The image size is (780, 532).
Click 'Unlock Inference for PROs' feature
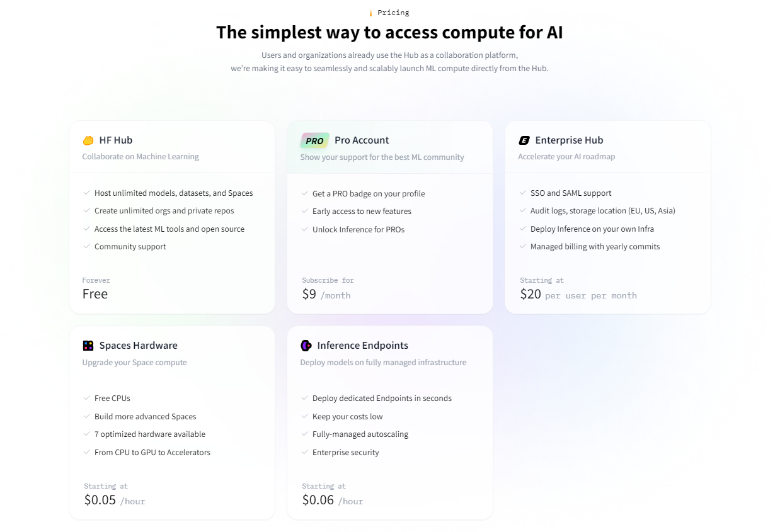click(x=358, y=230)
